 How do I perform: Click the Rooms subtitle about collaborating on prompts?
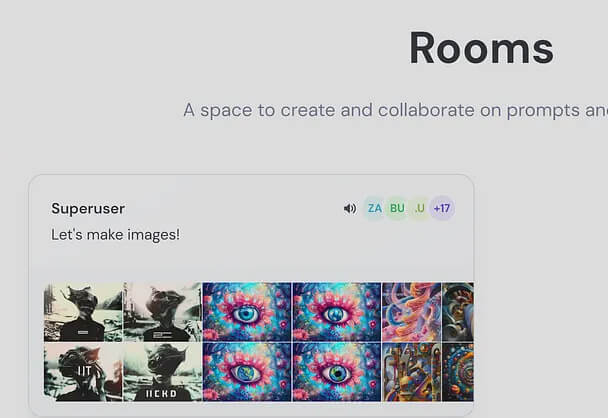tap(395, 109)
